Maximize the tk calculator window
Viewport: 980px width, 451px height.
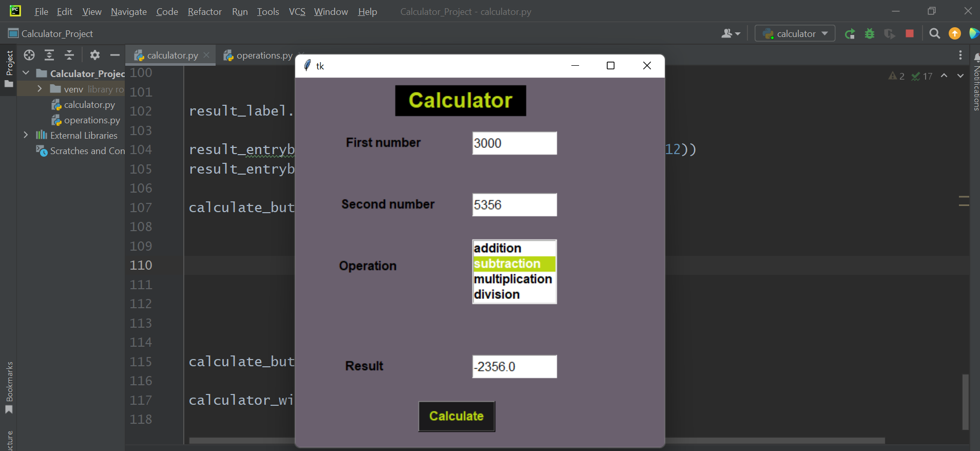[611, 66]
